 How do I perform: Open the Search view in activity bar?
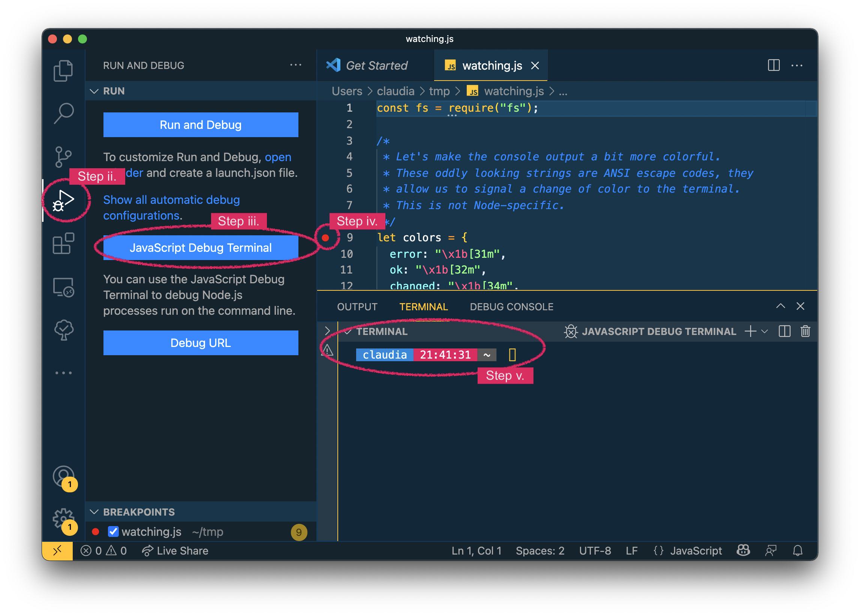click(63, 113)
